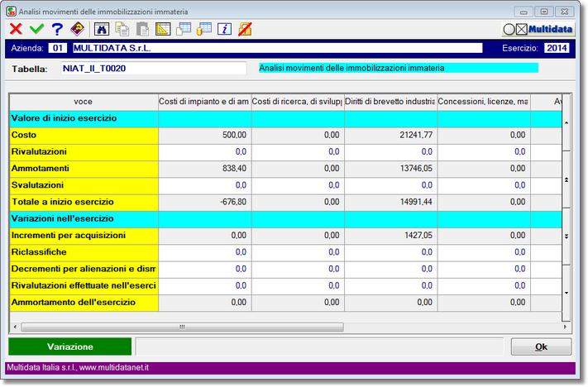Screen dimensions: 588x387
Task: Click the 'voce' column header
Action: pyautogui.click(x=84, y=102)
